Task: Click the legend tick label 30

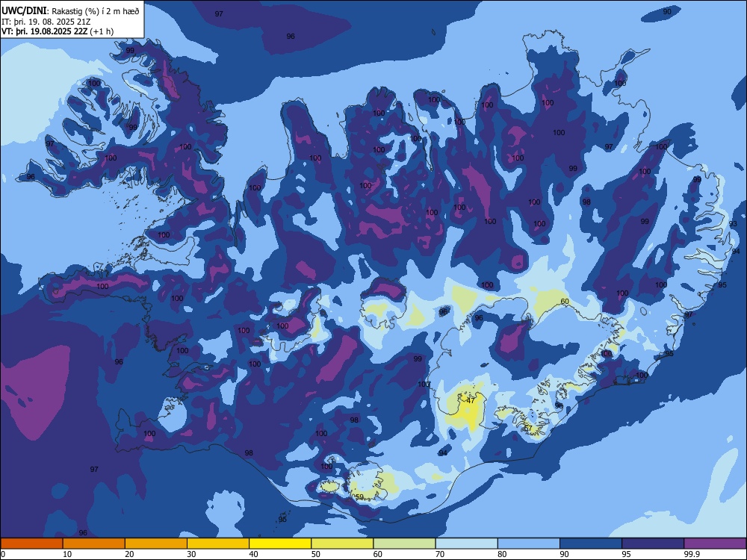Action: pyautogui.click(x=191, y=554)
